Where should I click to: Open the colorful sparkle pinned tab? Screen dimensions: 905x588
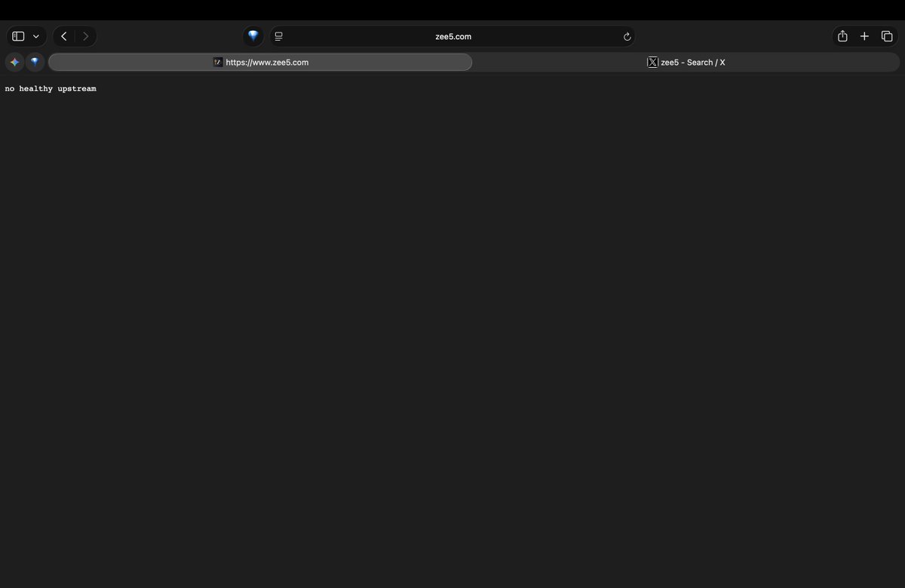pyautogui.click(x=14, y=62)
